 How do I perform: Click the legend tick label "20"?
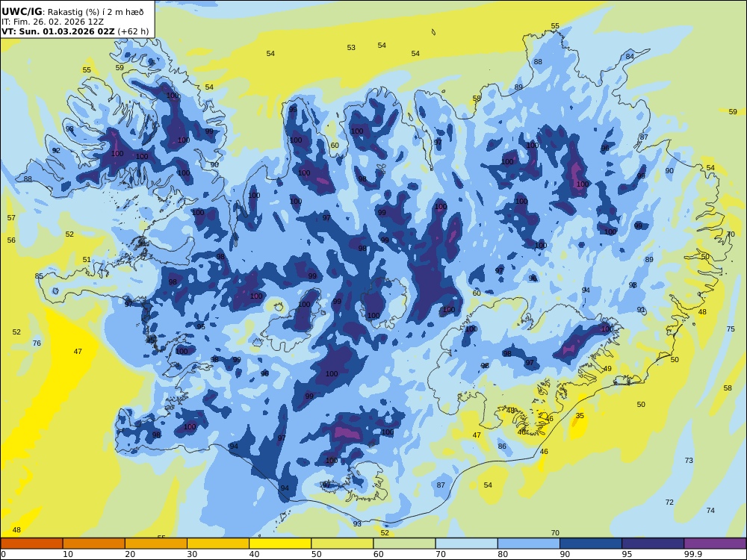point(130,554)
